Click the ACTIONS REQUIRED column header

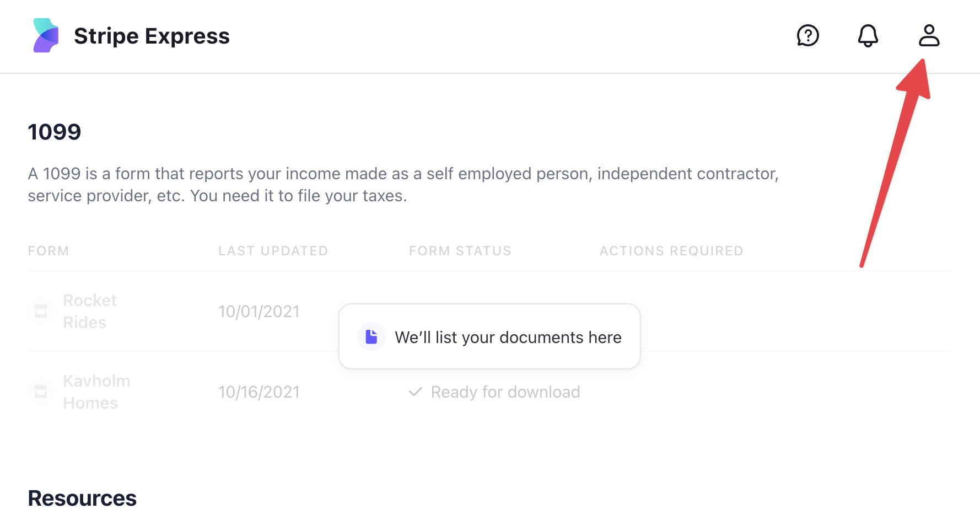[x=671, y=250]
